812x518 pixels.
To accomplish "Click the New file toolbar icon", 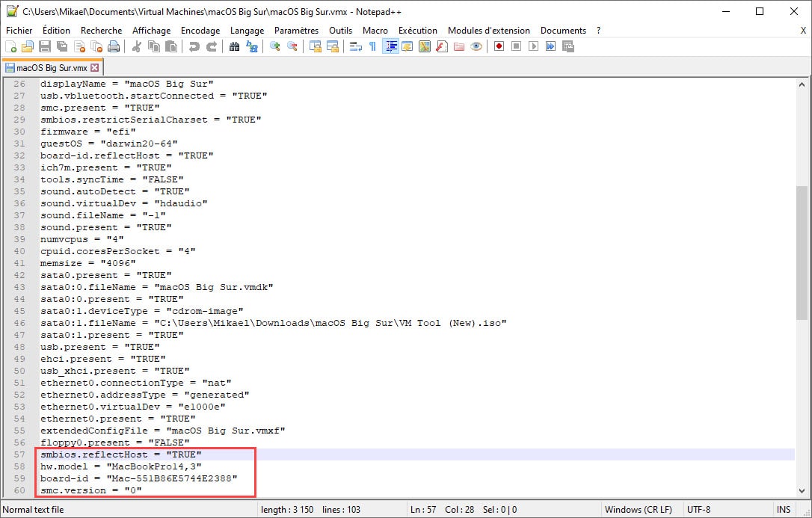I will pos(10,46).
